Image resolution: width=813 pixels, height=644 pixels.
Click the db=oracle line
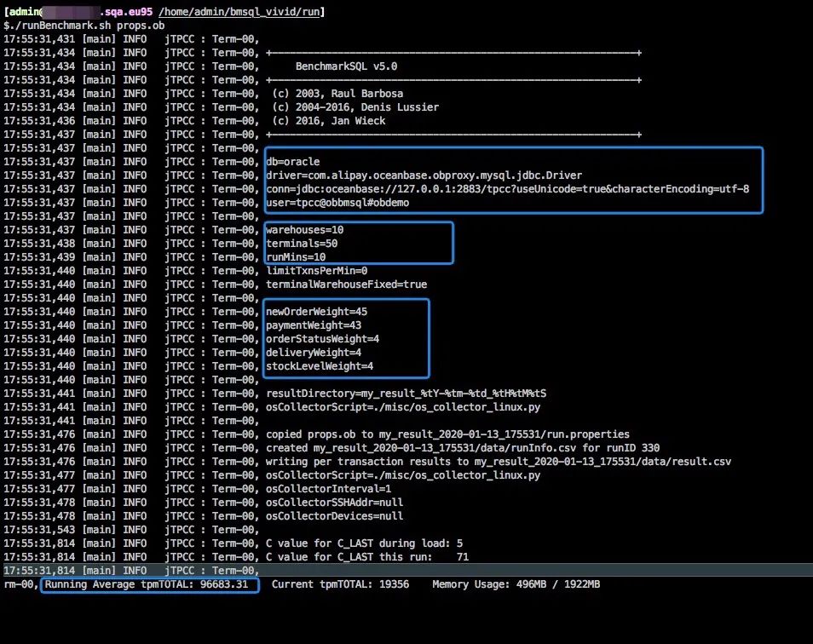pos(292,162)
